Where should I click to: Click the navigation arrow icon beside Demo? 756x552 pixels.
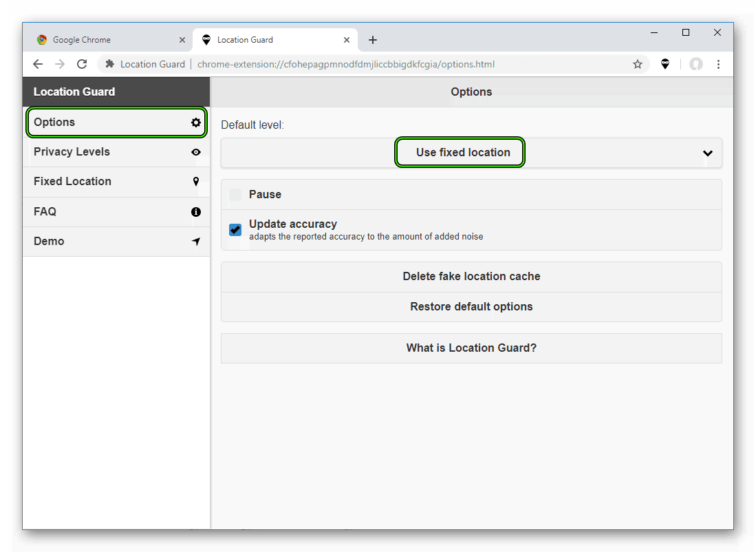[x=196, y=242]
